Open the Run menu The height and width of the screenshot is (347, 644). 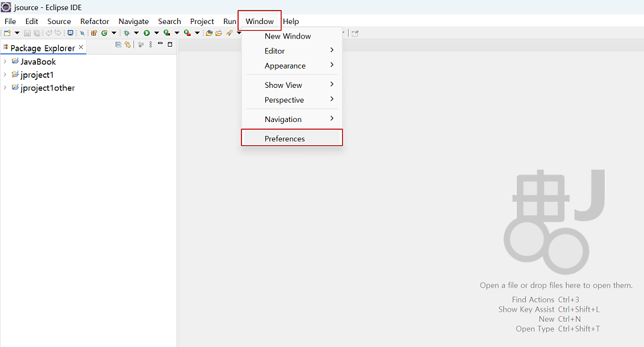click(229, 21)
